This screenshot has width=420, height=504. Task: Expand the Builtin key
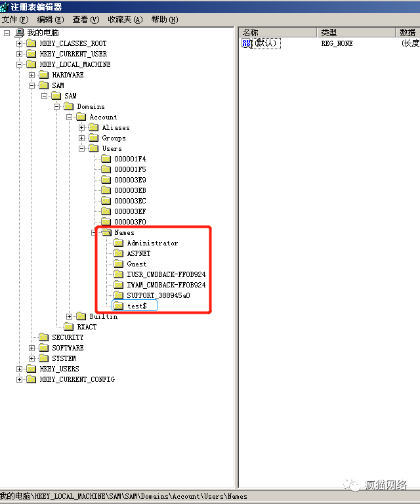point(70,316)
